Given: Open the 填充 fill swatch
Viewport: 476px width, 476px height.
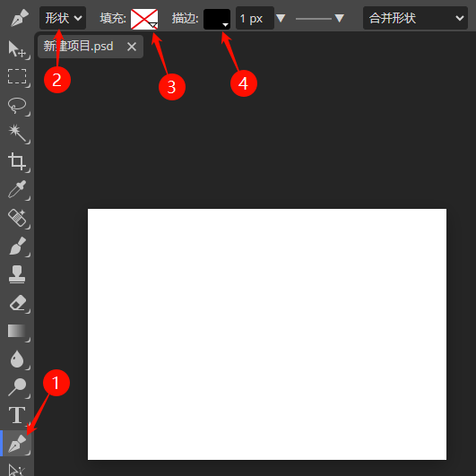Looking at the screenshot, I should pyautogui.click(x=144, y=19).
